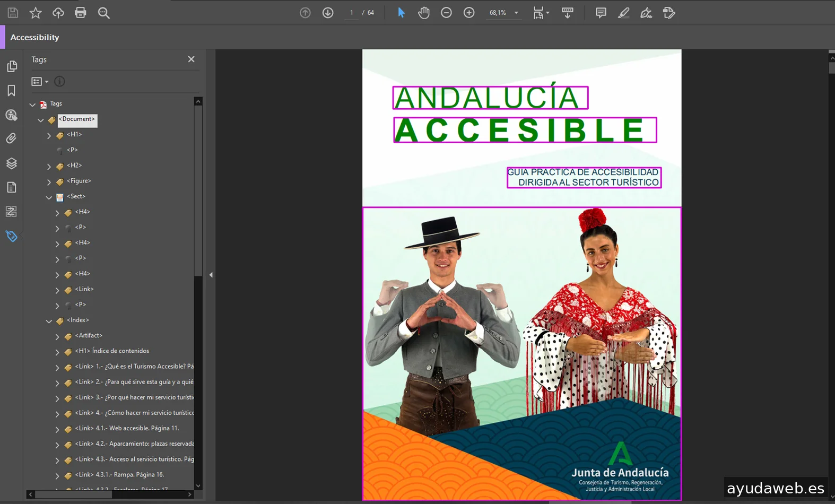The height and width of the screenshot is (504, 835).
Task: Collapse the Document tag node
Action: [41, 120]
